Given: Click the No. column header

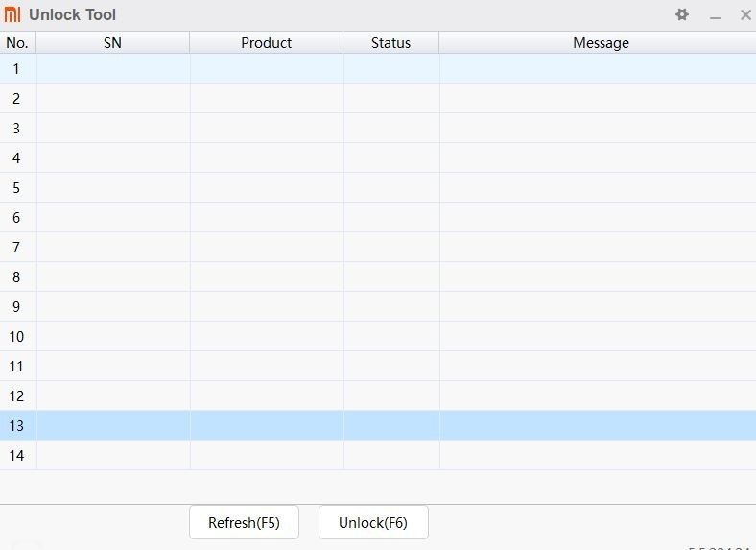Looking at the screenshot, I should [17, 42].
